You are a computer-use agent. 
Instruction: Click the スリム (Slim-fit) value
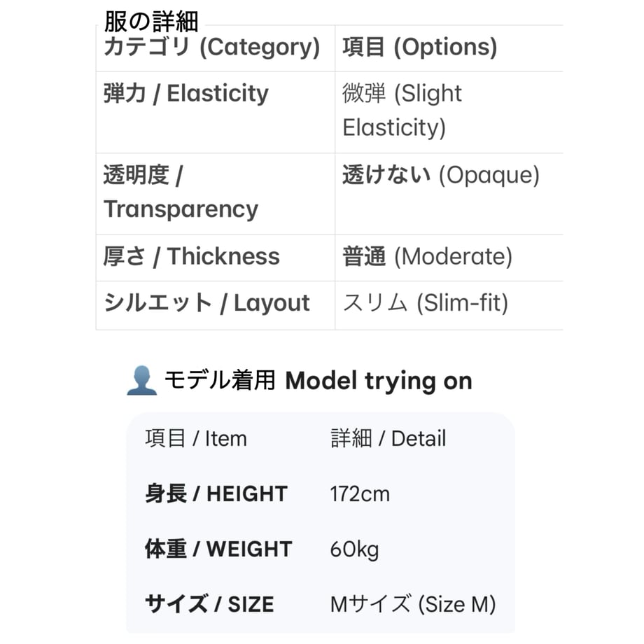(x=426, y=303)
